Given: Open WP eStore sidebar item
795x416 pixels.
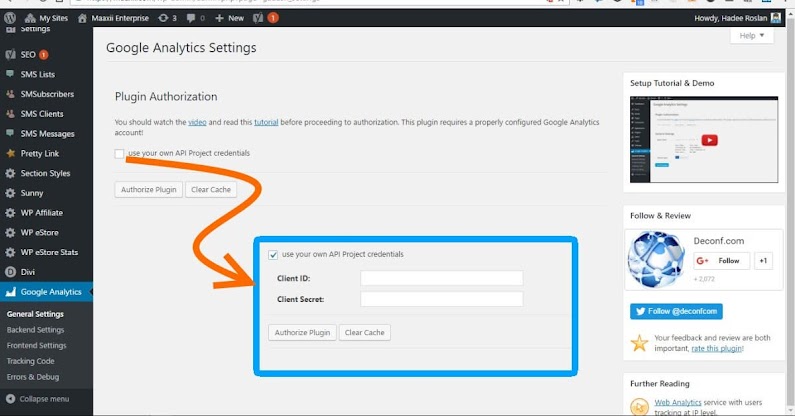Looking at the screenshot, I should click(x=39, y=232).
